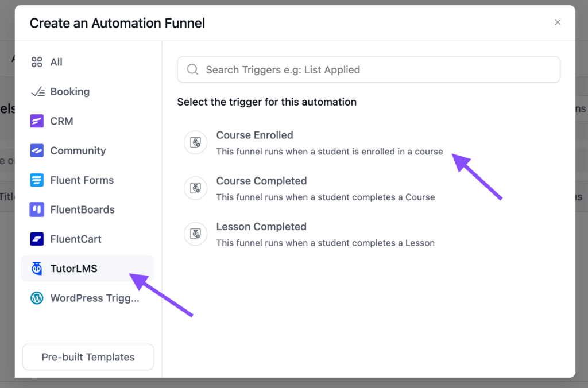Open the Booking triggers category
The height and width of the screenshot is (388, 588).
tap(87, 91)
